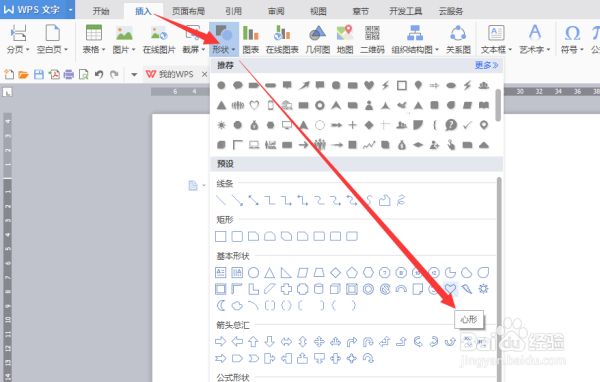The image size is (600, 382).
Task: Select the sun shape in 基本形状
Action: [x=483, y=289]
